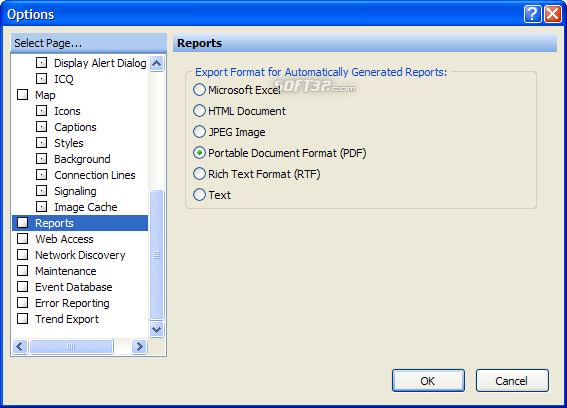The height and width of the screenshot is (408, 567).
Task: Go to the Trend Export page
Action: coord(67,319)
